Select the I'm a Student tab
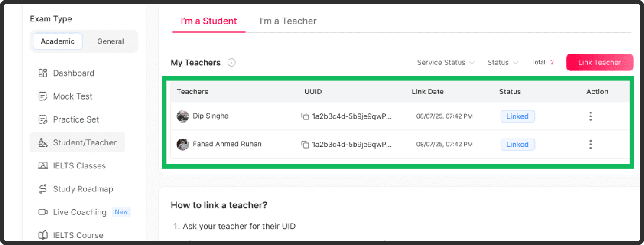 click(208, 21)
